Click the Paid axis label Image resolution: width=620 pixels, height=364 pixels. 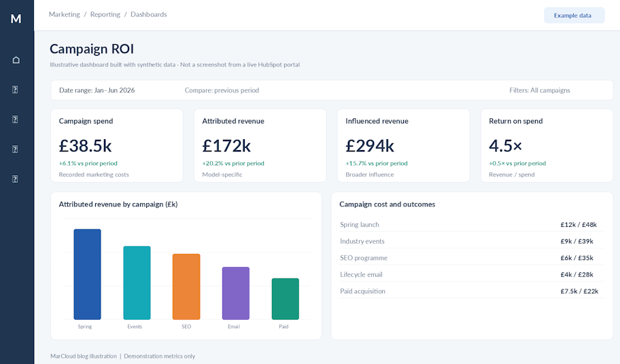tap(283, 327)
